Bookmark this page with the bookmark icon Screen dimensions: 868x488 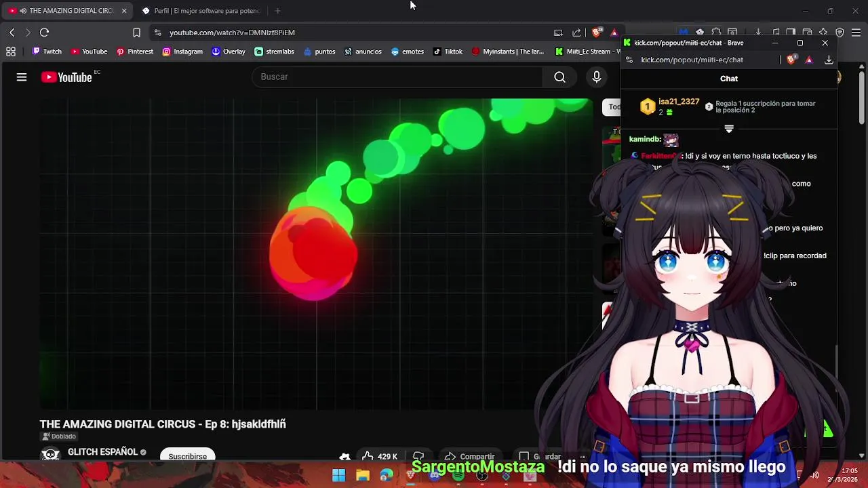[x=136, y=33]
